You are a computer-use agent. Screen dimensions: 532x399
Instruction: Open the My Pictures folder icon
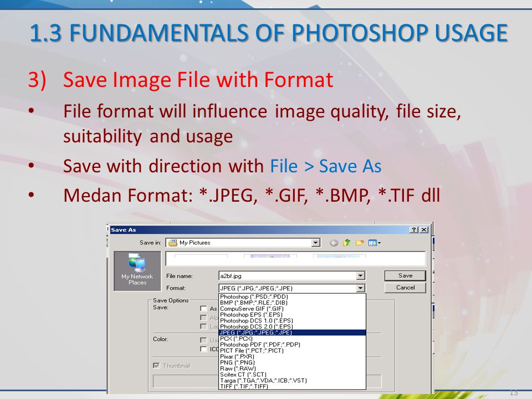pyautogui.click(x=173, y=243)
